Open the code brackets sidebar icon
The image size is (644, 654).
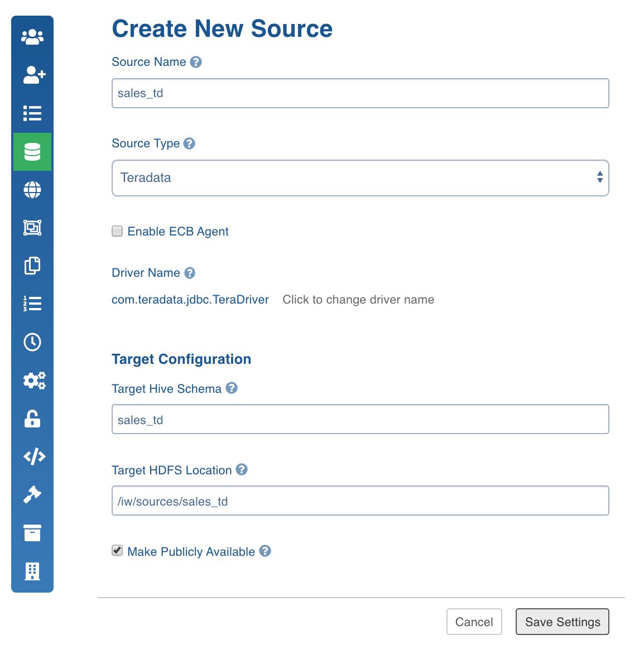(x=34, y=456)
